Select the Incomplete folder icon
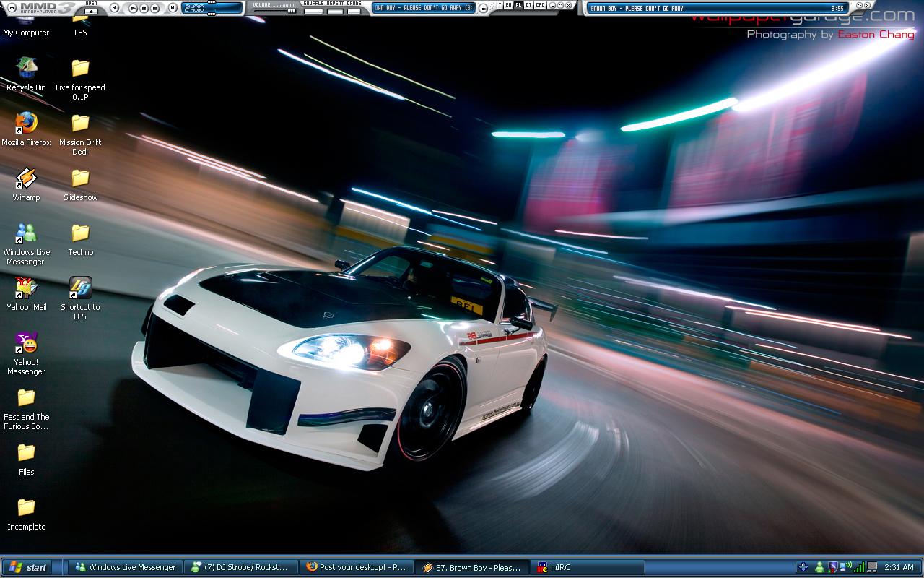The image size is (924, 578). tap(26, 514)
